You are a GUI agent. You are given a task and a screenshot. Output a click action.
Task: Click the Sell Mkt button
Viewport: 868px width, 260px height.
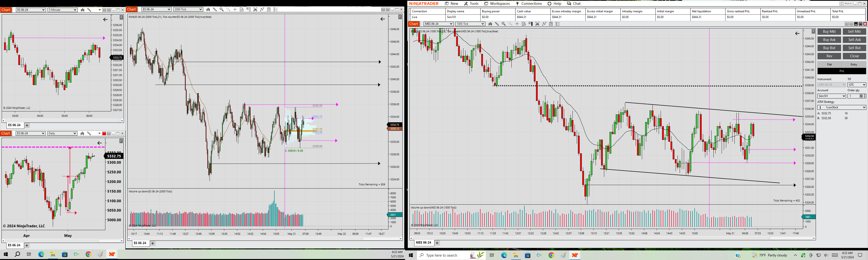[854, 32]
